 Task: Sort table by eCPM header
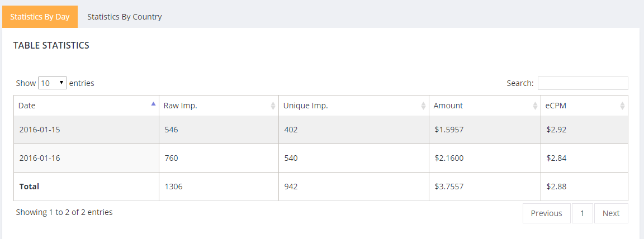[x=557, y=106]
